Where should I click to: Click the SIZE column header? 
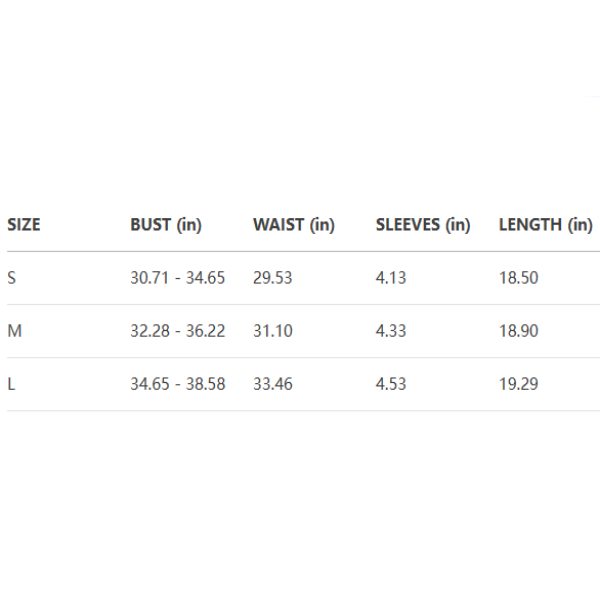(x=24, y=225)
